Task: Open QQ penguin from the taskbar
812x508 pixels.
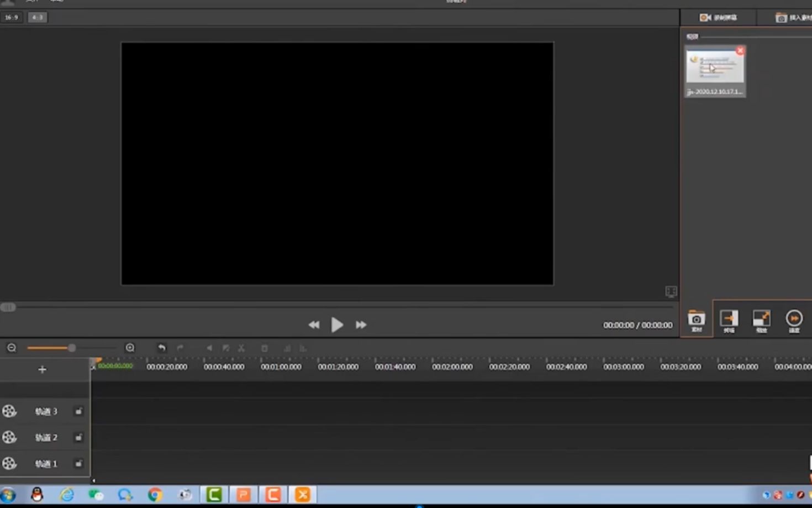Action: (x=37, y=494)
